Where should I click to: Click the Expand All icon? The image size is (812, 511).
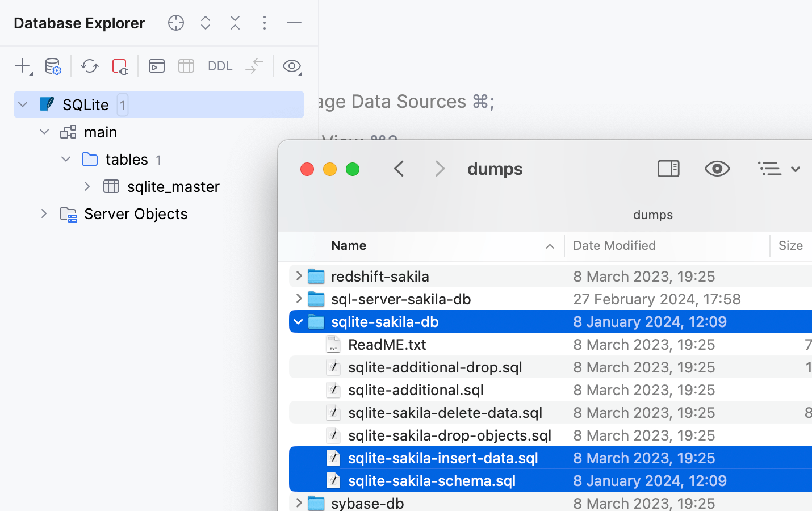click(x=206, y=23)
